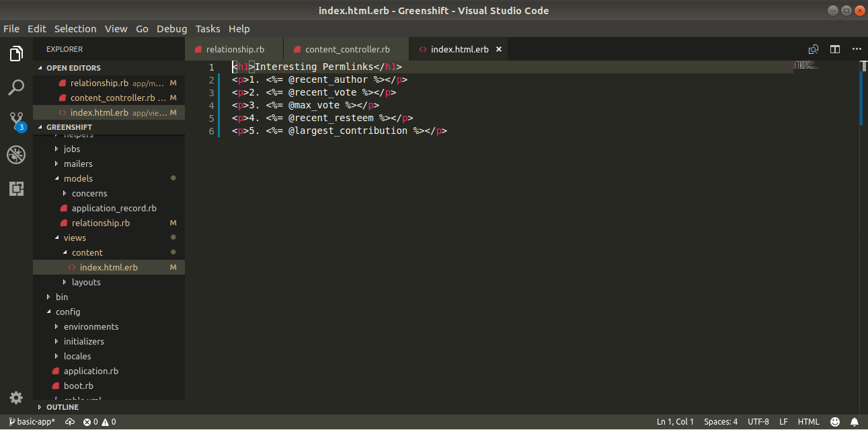Switch to the content_controller.rb editor tab
The height and width of the screenshot is (430, 868).
coord(346,49)
